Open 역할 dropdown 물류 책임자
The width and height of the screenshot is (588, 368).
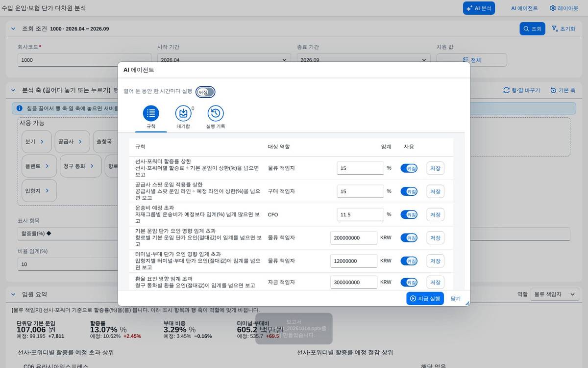(x=555, y=294)
